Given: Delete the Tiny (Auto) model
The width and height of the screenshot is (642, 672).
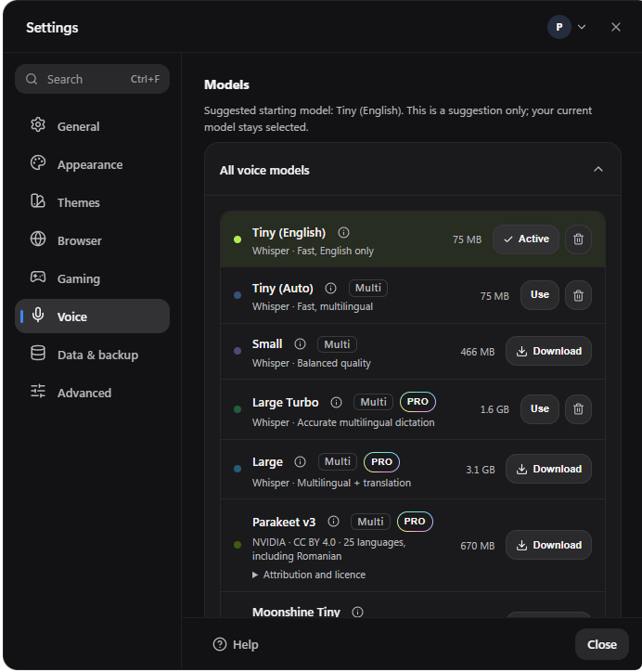Looking at the screenshot, I should coord(578,295).
